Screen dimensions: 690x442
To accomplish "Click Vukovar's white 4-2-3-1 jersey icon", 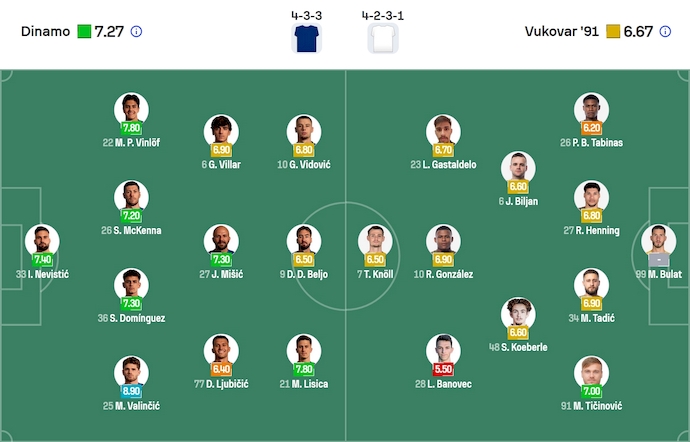I will coord(384,38).
